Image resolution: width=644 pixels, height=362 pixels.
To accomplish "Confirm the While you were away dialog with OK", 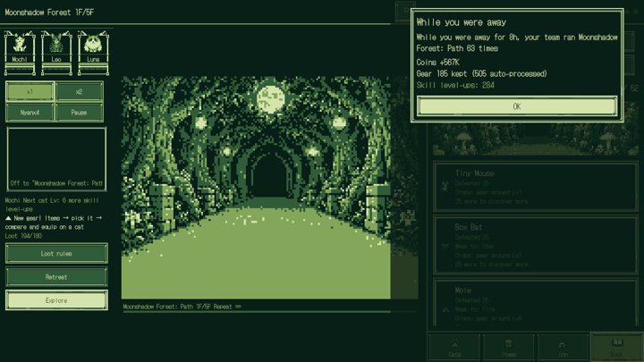I will coord(517,106).
